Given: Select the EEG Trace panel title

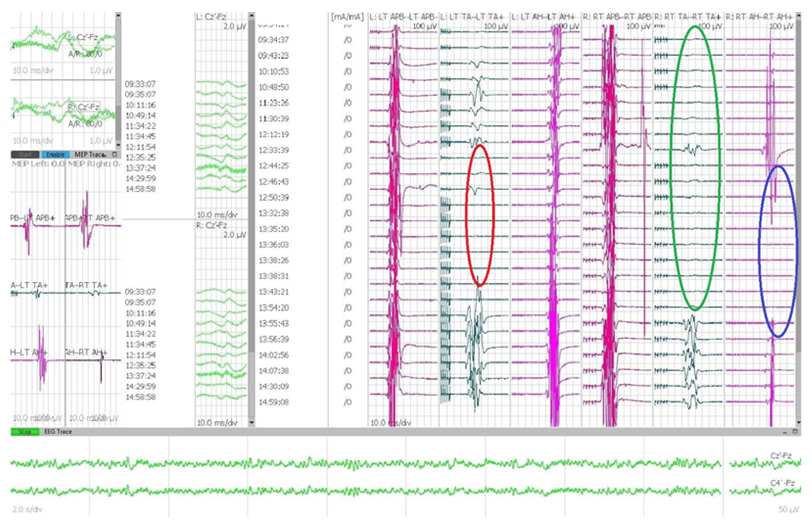Looking at the screenshot, I should [x=58, y=431].
